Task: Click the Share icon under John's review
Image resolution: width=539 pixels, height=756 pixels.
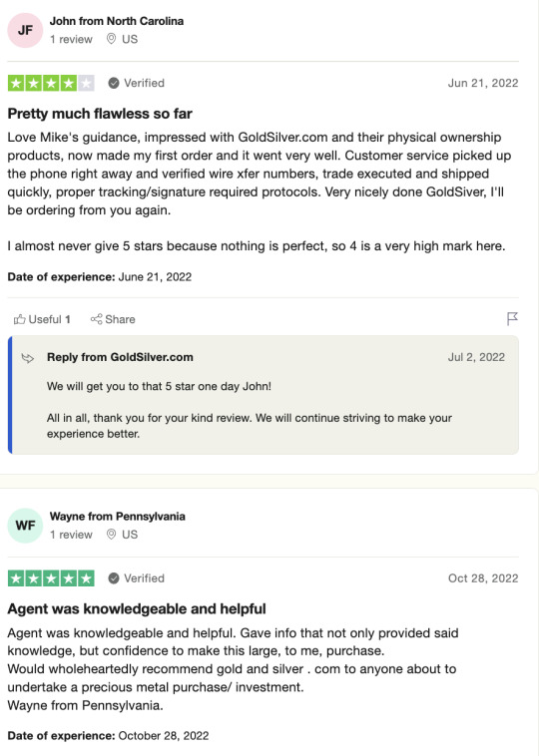Action: pyautogui.click(x=96, y=319)
